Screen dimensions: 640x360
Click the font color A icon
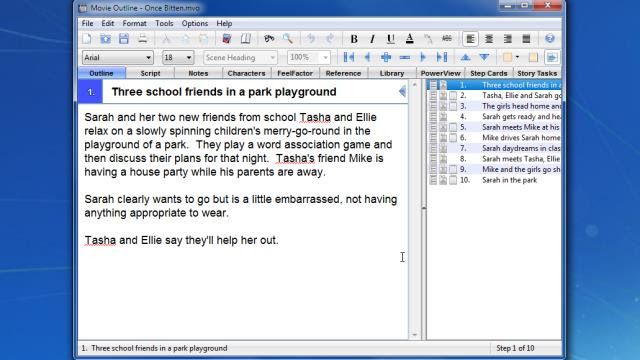tap(409, 39)
